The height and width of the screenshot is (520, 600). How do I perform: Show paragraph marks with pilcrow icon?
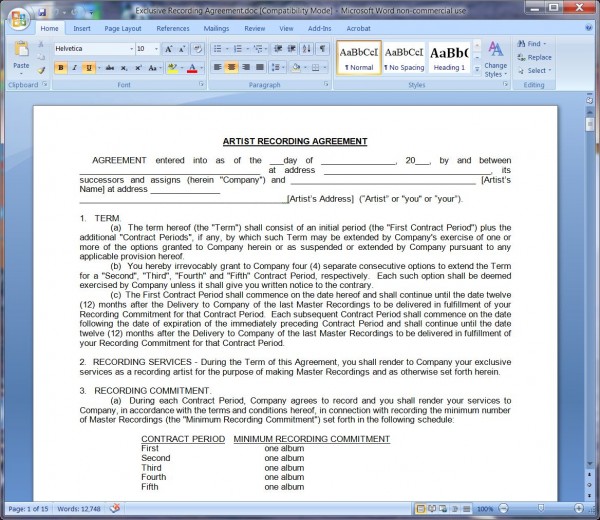[x=322, y=49]
